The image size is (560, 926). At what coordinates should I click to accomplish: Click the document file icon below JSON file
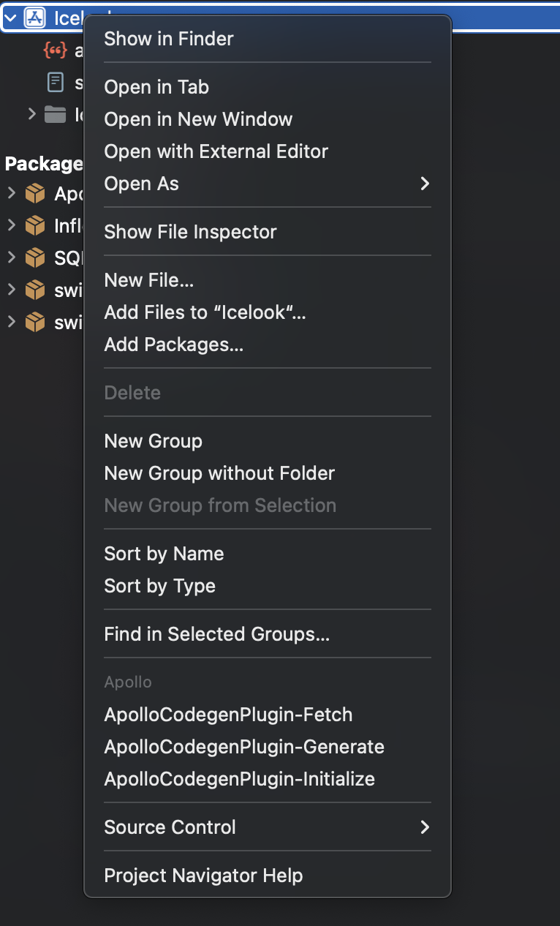(56, 82)
